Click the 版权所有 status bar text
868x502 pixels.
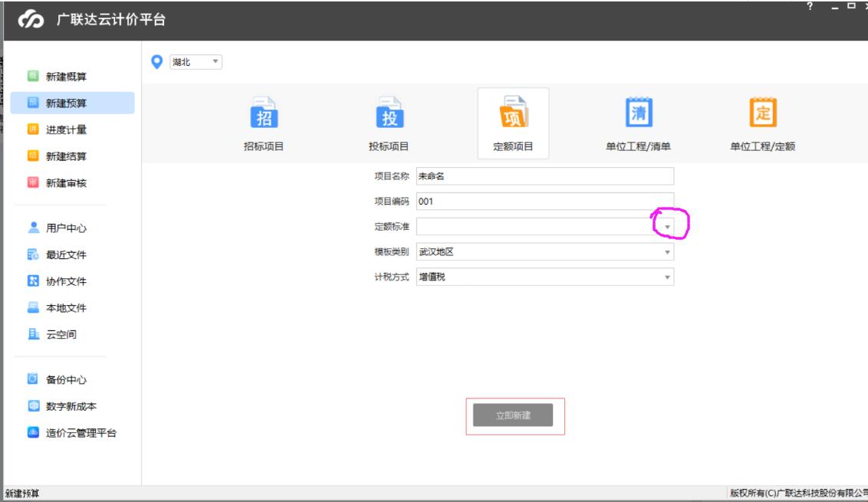click(x=798, y=493)
